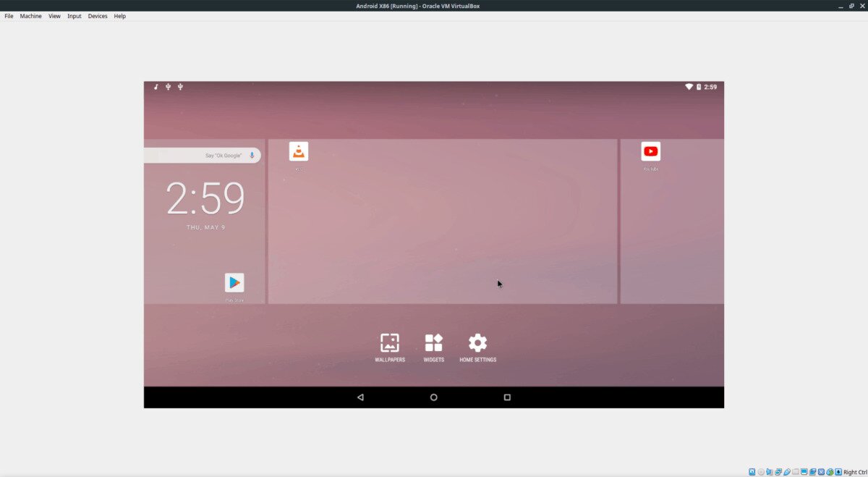Tap the battery icon in Android status bar
Screen dimensions: 868x477
click(699, 87)
